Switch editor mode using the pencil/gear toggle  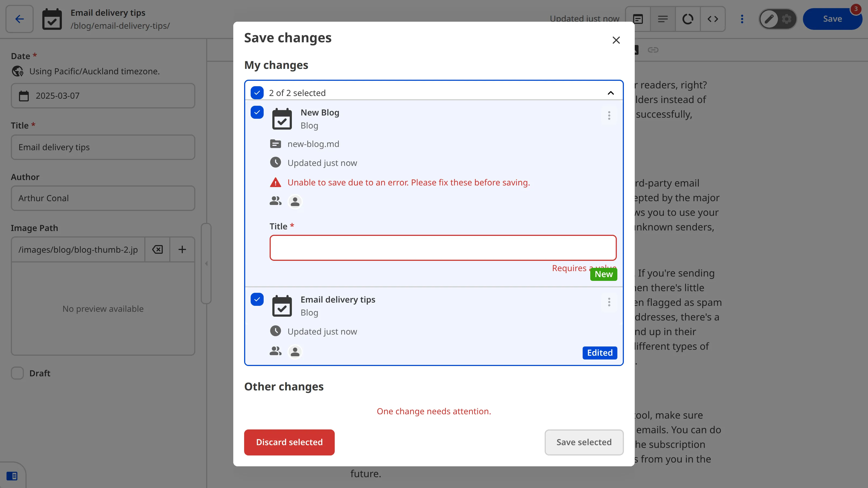[778, 18]
